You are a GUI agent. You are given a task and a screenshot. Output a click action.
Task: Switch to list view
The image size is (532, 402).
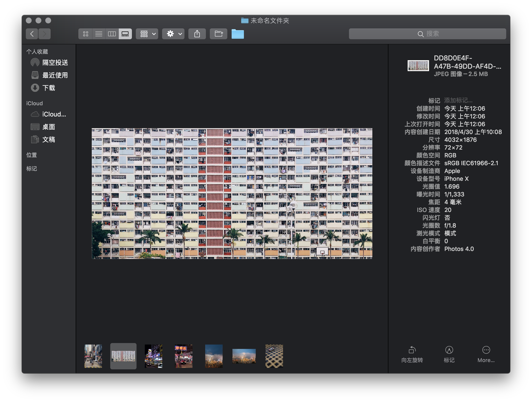pyautogui.click(x=99, y=34)
